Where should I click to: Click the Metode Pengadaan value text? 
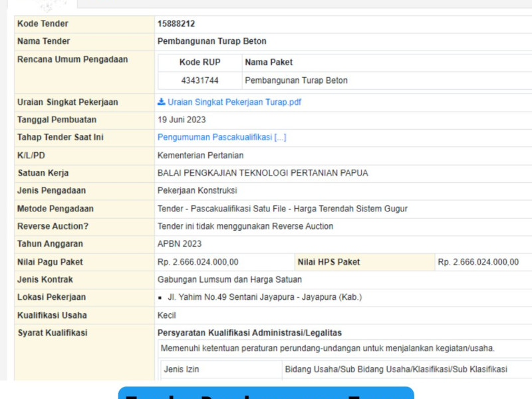(x=282, y=209)
